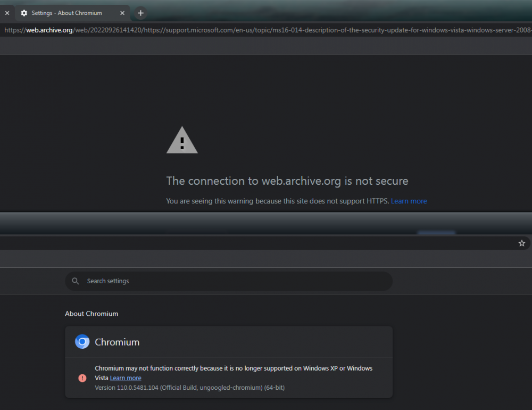This screenshot has height=410, width=532.
Task: Click the About Chromium heading
Action: coord(92,314)
